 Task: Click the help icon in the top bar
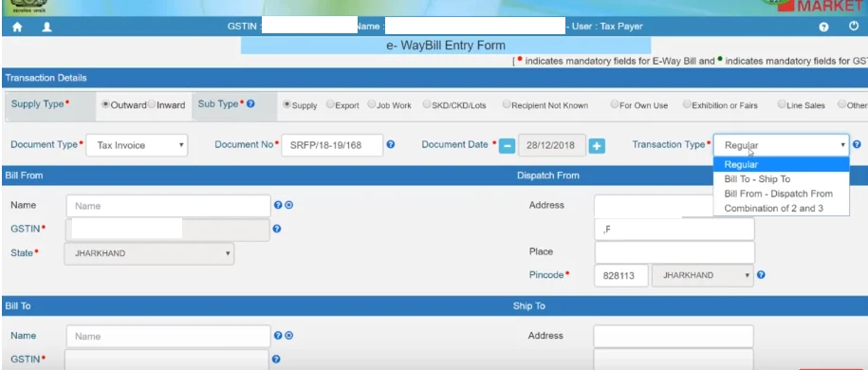[823, 28]
